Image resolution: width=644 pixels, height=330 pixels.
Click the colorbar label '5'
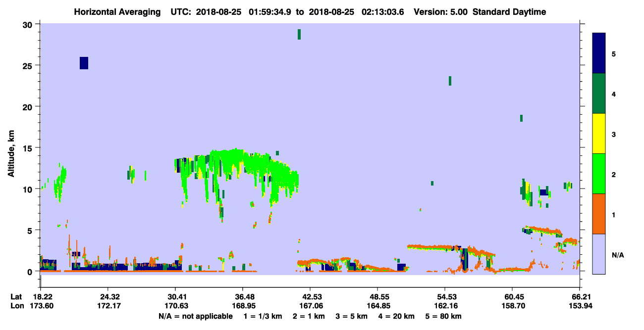(613, 53)
